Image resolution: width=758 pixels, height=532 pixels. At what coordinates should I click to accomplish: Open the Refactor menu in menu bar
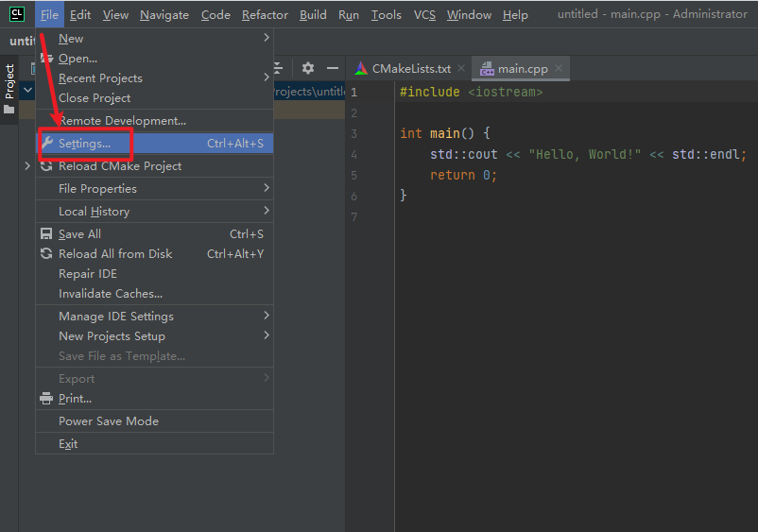coord(265,15)
